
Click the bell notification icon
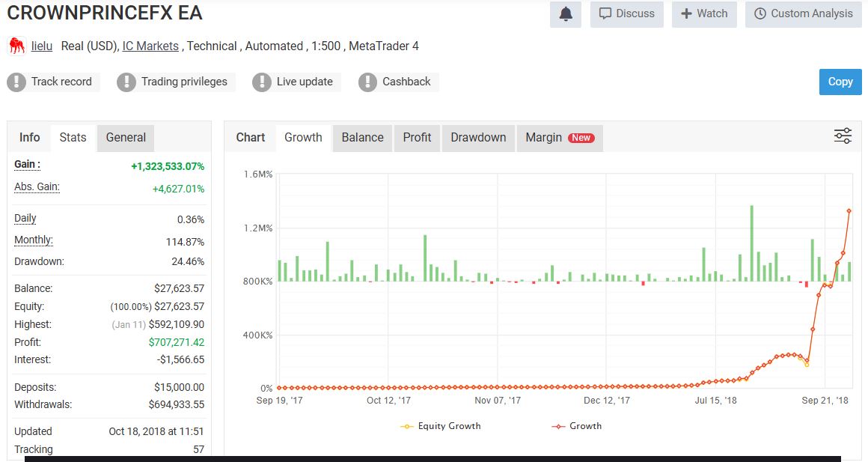(566, 14)
